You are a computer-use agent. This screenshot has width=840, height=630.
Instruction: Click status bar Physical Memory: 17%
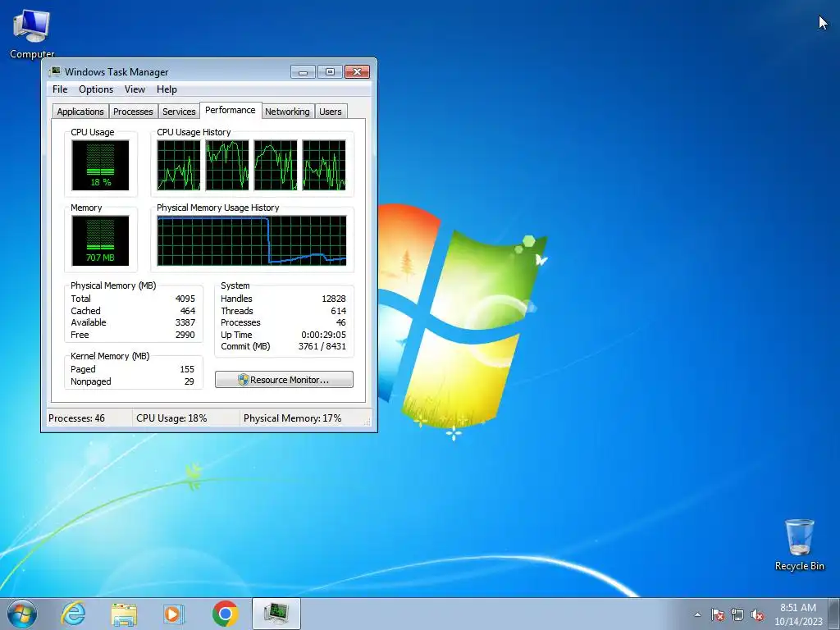(293, 418)
